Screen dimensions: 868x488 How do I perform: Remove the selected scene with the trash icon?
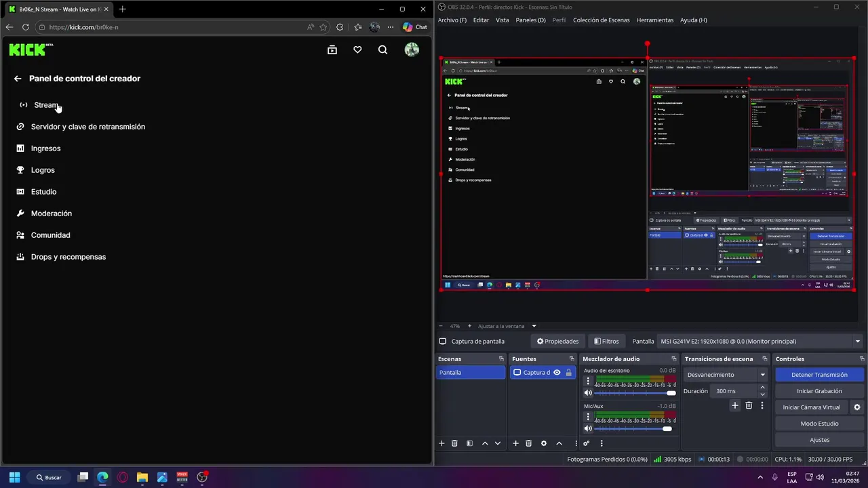[454, 443]
